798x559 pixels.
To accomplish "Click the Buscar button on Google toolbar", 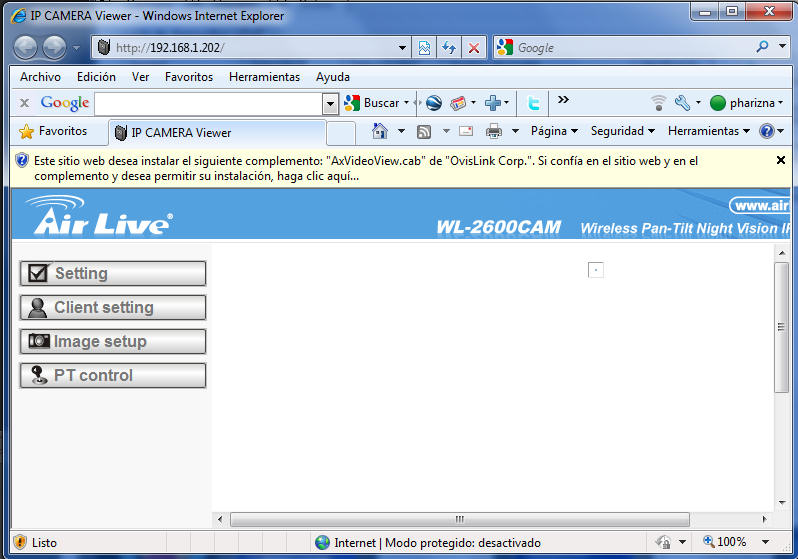I will coord(373,103).
